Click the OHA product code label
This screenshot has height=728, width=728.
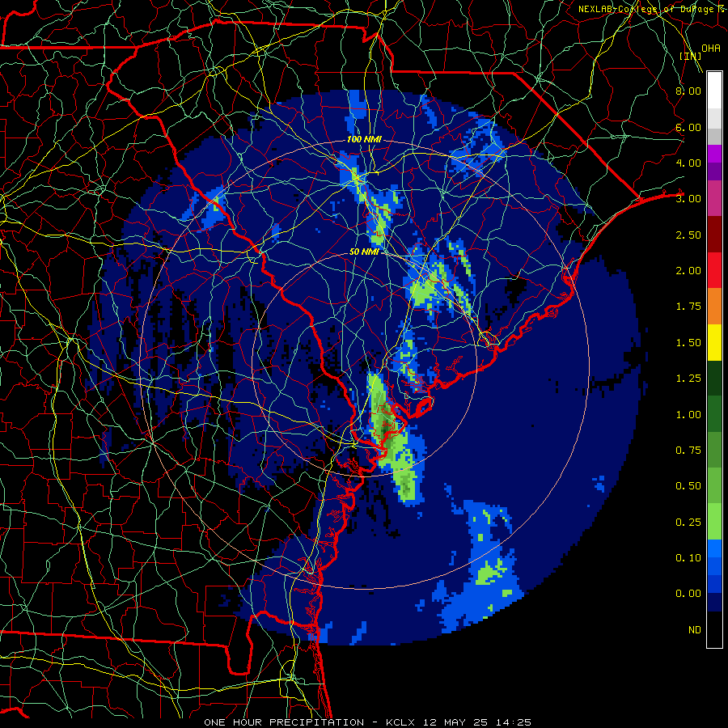[x=711, y=49]
